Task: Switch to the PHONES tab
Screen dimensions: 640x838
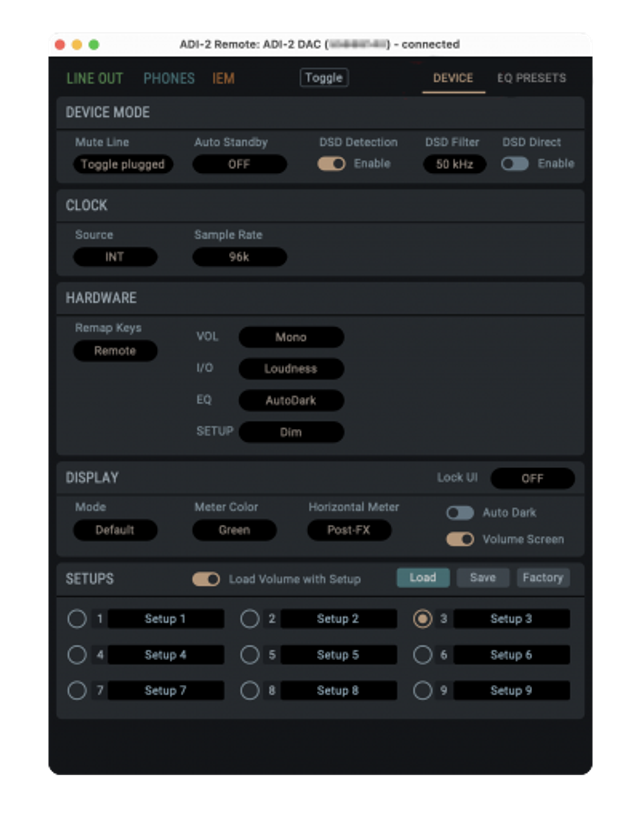Action: [x=169, y=79]
